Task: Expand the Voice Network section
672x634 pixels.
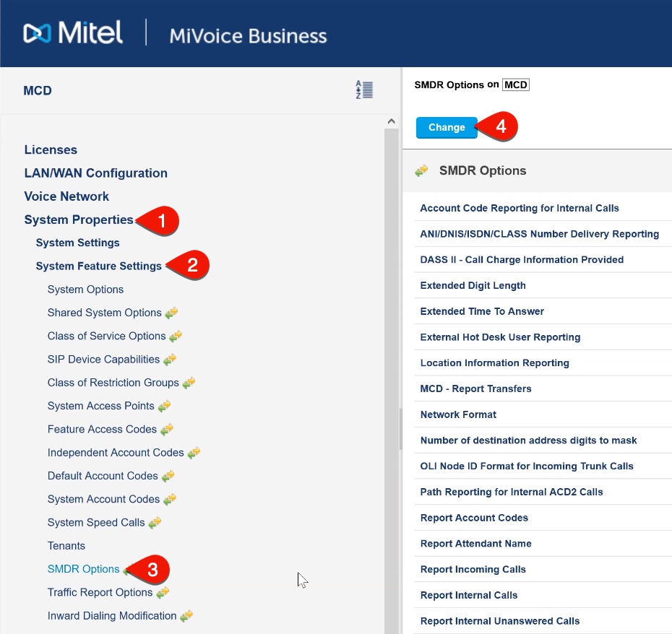Action: [x=66, y=196]
